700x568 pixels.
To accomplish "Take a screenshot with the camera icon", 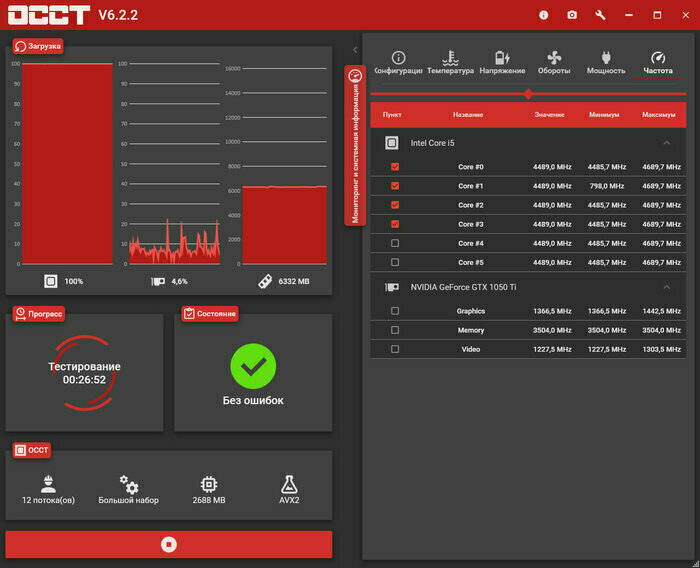I will point(572,15).
